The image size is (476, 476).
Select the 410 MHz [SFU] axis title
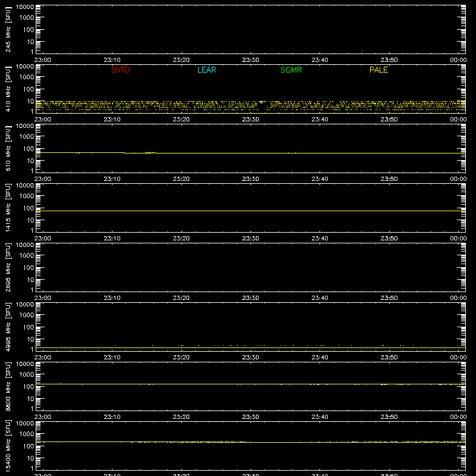[8, 89]
